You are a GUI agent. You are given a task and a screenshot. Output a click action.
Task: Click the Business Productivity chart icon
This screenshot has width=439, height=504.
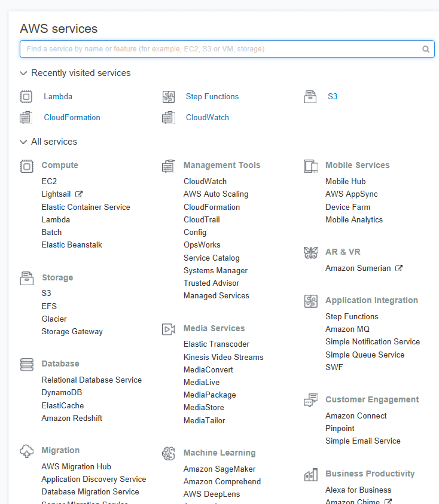click(310, 475)
